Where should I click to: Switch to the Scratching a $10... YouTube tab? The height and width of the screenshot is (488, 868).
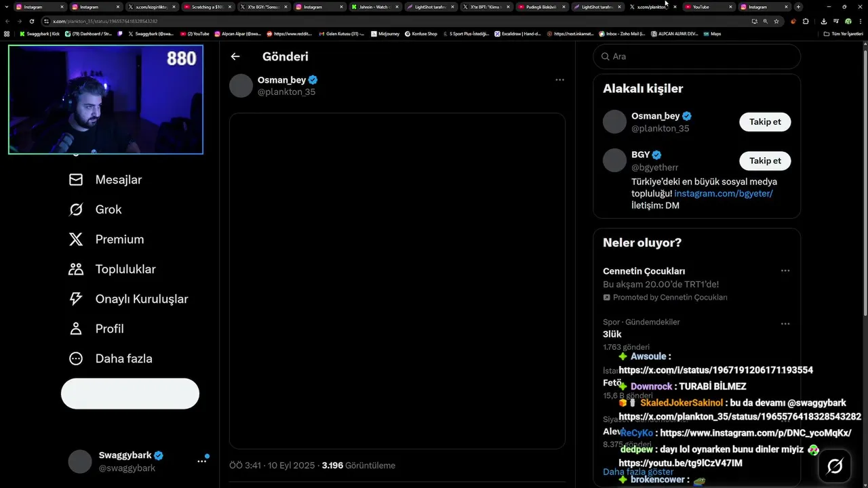[207, 7]
